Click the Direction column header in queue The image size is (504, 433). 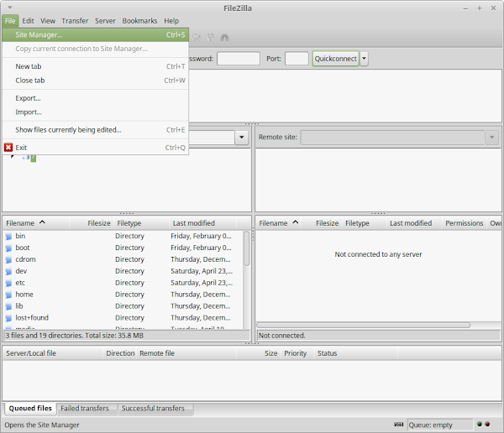tap(120, 353)
